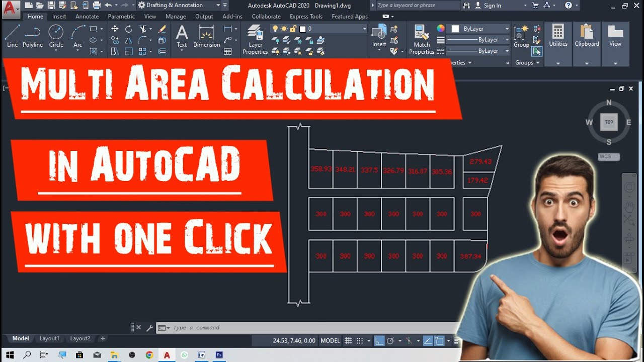Click the Trim scissors icon

[143, 29]
